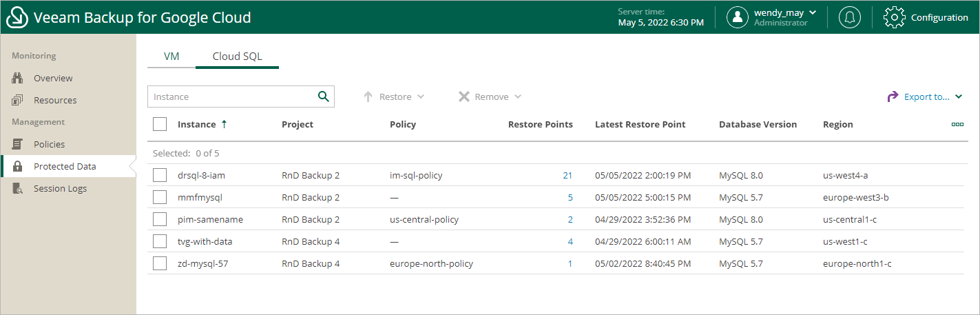
Task: Check the pim-samename row checkbox
Action: (160, 219)
